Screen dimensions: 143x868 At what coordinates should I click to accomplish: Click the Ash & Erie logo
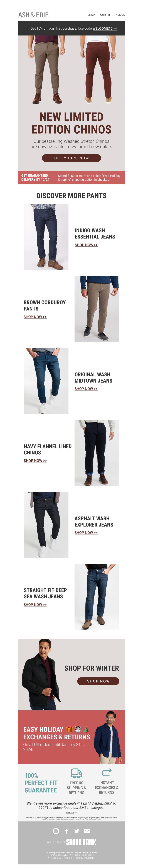[x=33, y=15]
